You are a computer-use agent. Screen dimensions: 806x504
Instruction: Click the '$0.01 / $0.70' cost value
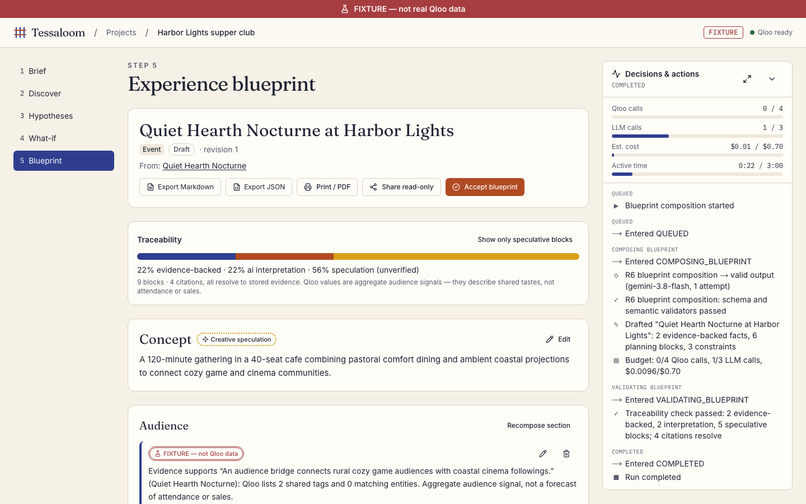pyautogui.click(x=757, y=147)
